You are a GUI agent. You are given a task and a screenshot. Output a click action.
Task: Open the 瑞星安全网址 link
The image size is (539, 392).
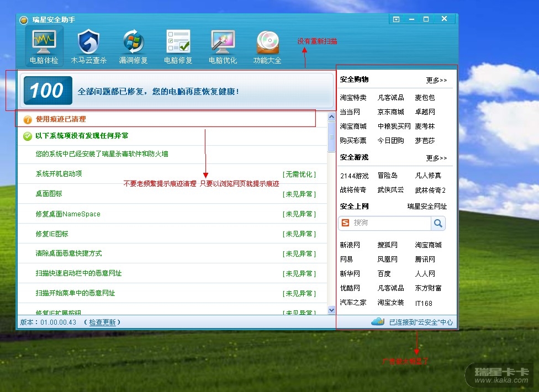(427, 206)
